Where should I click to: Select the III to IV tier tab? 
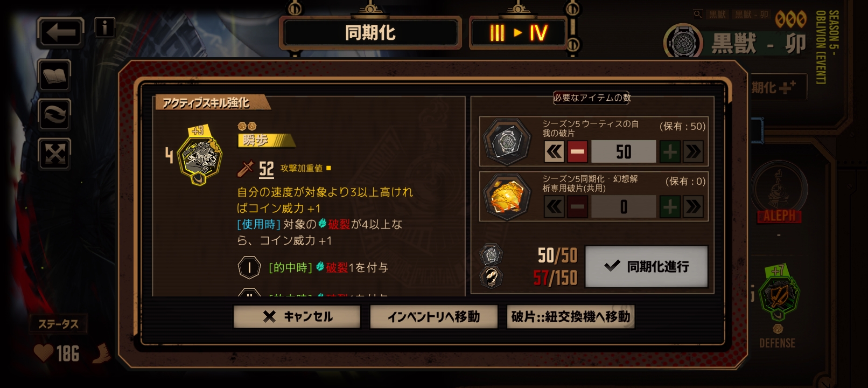pyautogui.click(x=518, y=33)
